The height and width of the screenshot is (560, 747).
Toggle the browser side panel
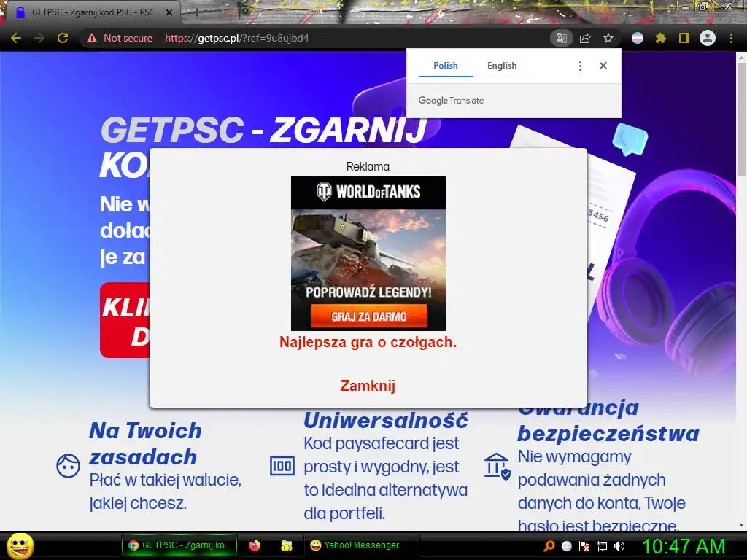[684, 38]
